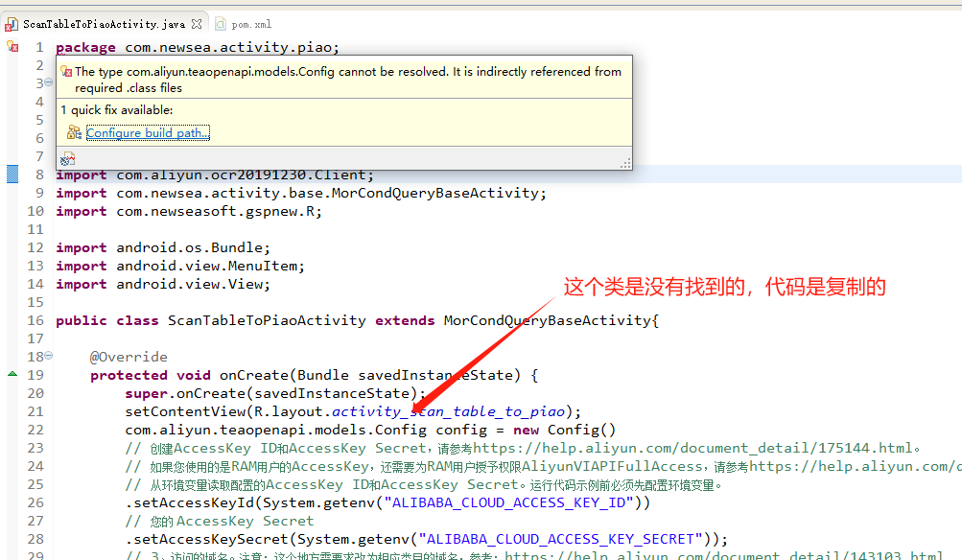
Task: Click line number 16 in the gutter
Action: click(x=35, y=321)
